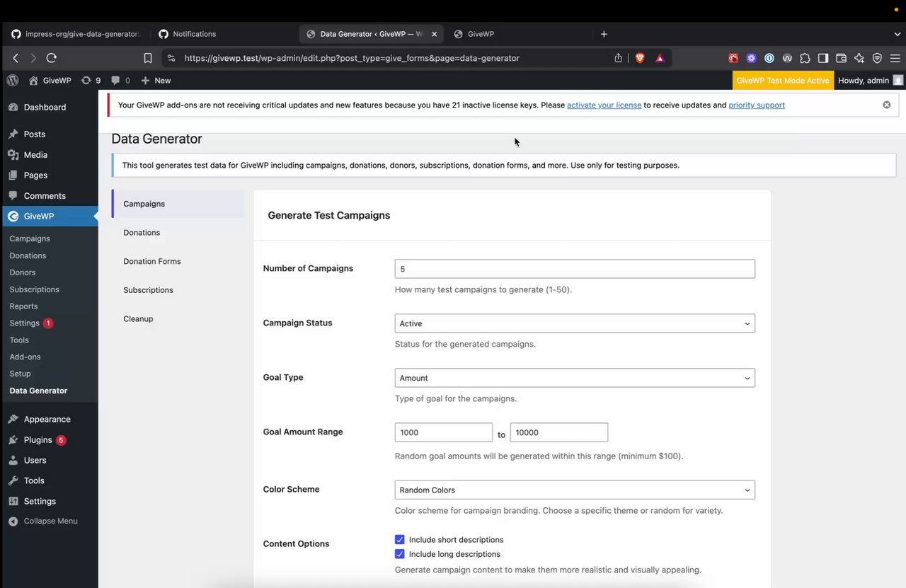Viewport: 906px width, 588px height.
Task: Uncheck Include long descriptions
Action: (400, 554)
